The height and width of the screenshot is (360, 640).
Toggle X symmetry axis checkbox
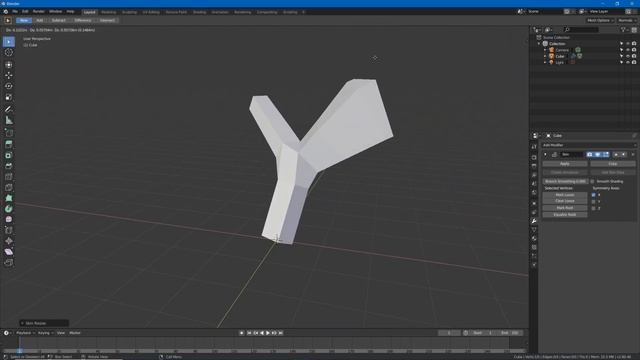click(593, 195)
